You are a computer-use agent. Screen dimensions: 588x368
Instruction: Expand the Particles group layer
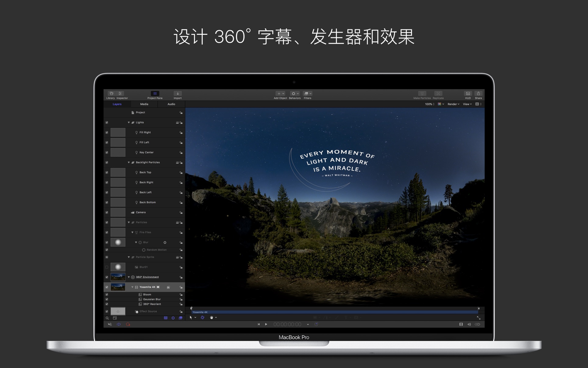coord(130,222)
